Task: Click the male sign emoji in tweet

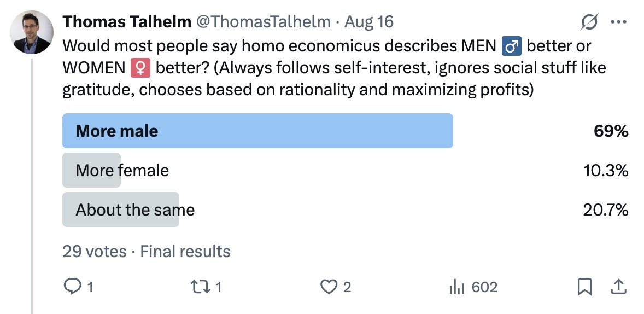Action: 512,46
